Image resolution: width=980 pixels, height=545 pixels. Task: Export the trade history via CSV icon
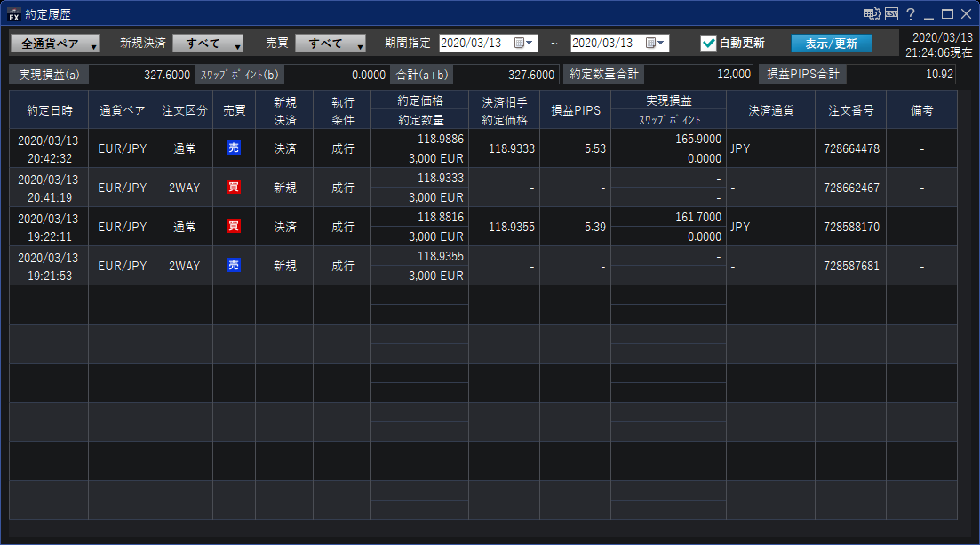(891, 14)
